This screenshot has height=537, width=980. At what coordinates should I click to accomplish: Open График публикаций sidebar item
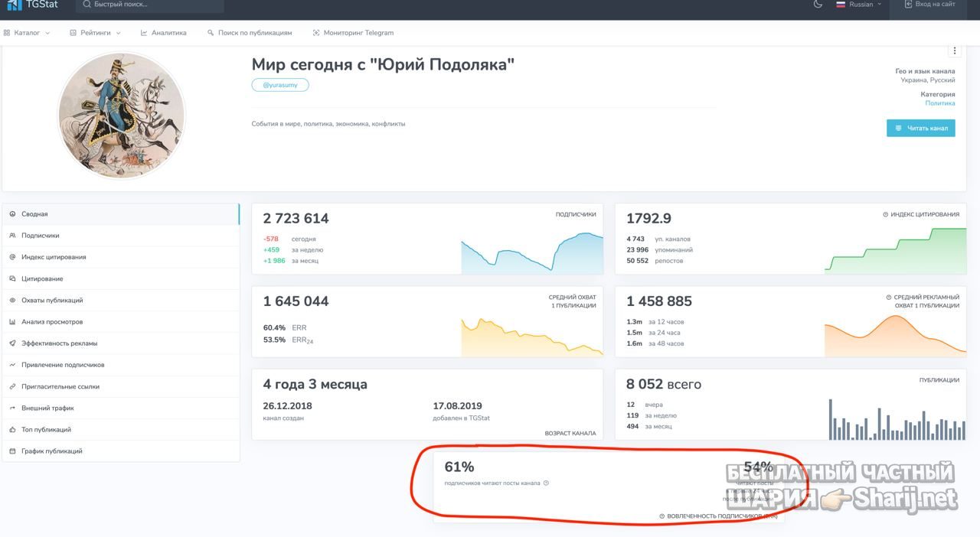(x=120, y=451)
